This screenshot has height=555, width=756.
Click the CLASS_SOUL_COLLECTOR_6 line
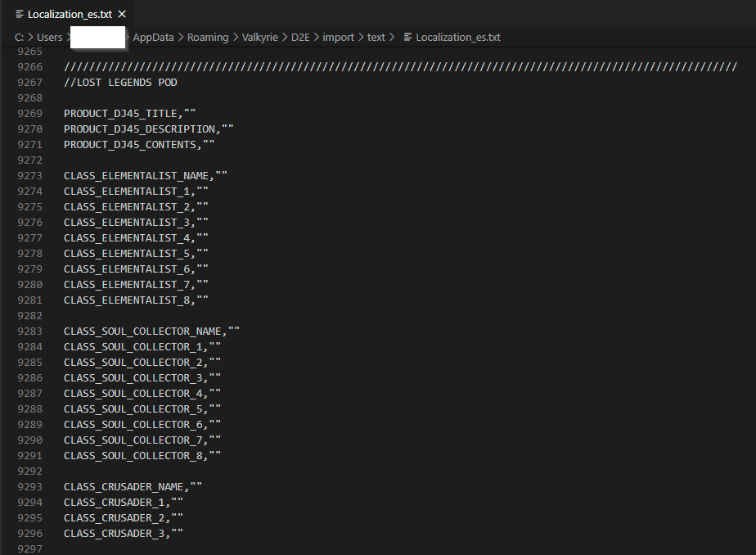(142, 424)
